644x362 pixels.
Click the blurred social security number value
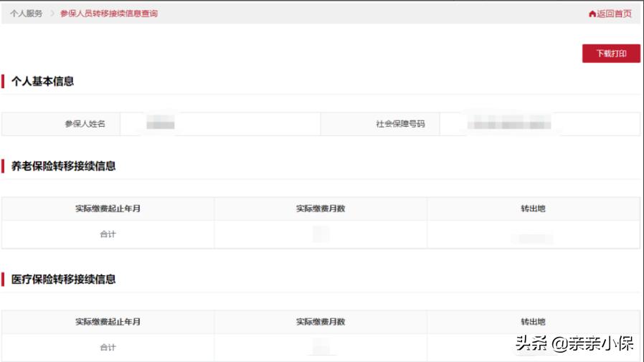(x=509, y=123)
